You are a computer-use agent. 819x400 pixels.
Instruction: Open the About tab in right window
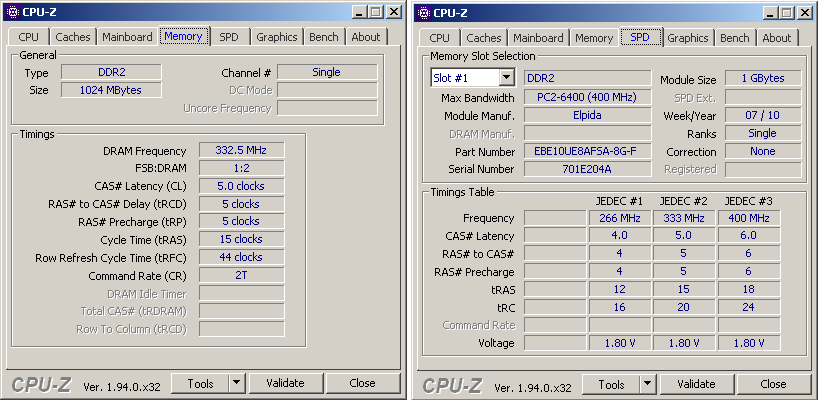pyautogui.click(x=777, y=38)
